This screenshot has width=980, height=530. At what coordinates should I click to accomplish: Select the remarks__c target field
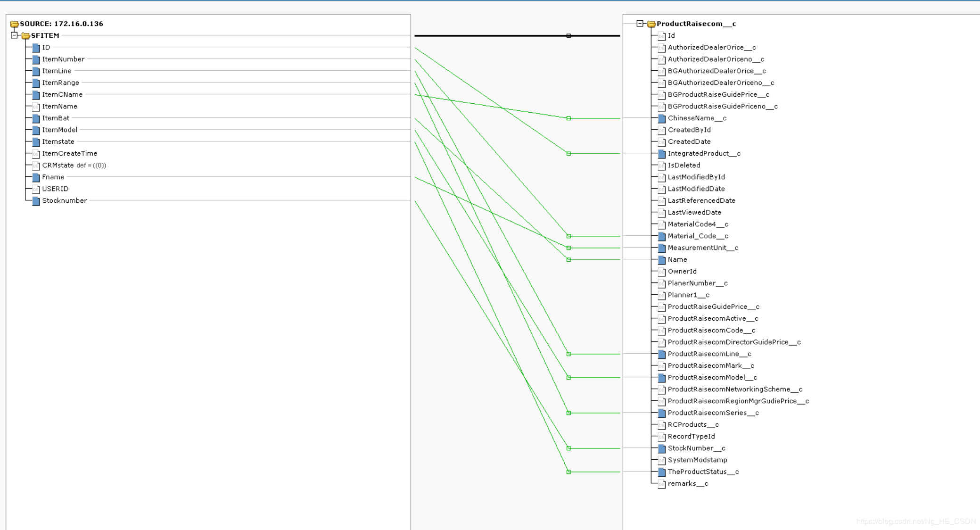click(x=688, y=483)
